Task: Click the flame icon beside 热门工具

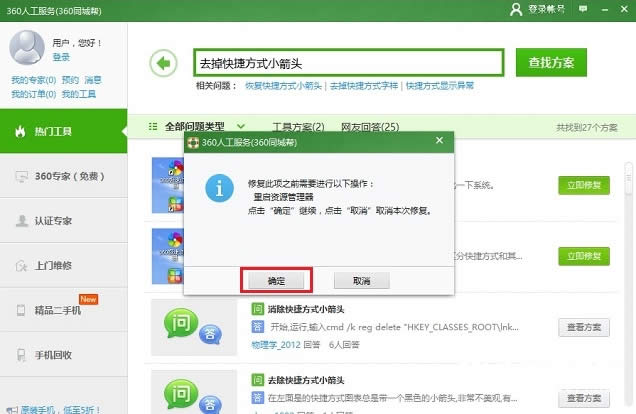Action: click(x=20, y=131)
